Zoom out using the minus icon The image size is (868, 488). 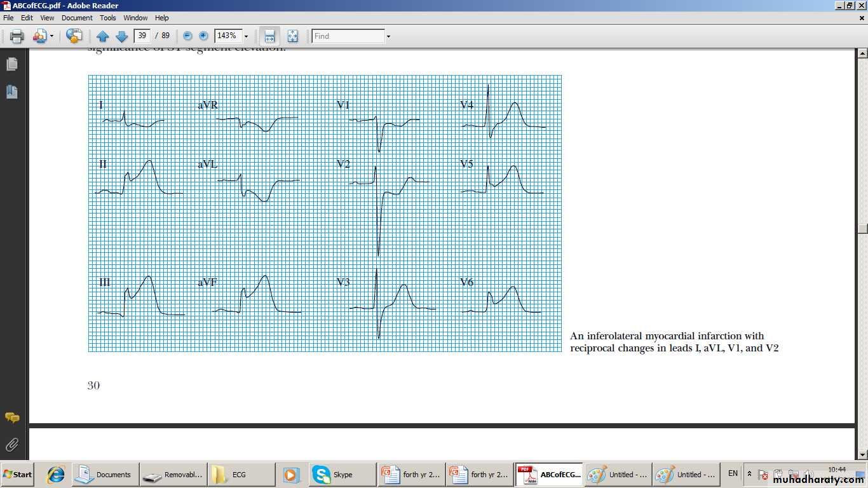[x=187, y=36]
